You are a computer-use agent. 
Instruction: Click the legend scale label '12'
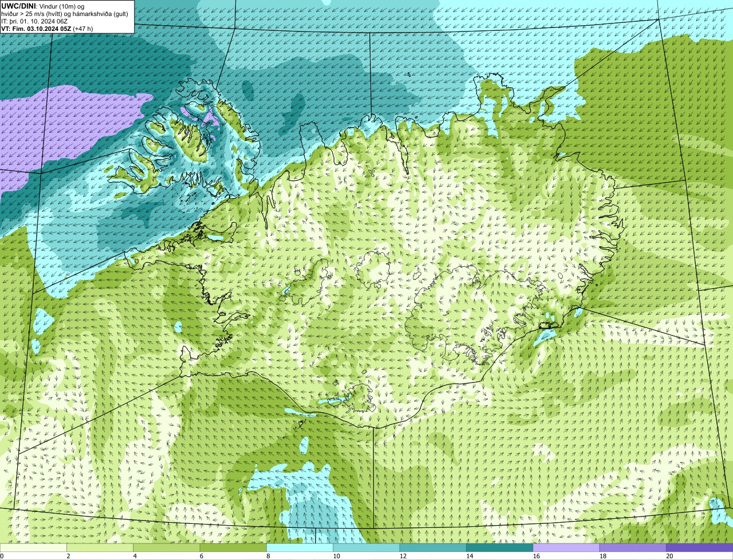pos(403,556)
